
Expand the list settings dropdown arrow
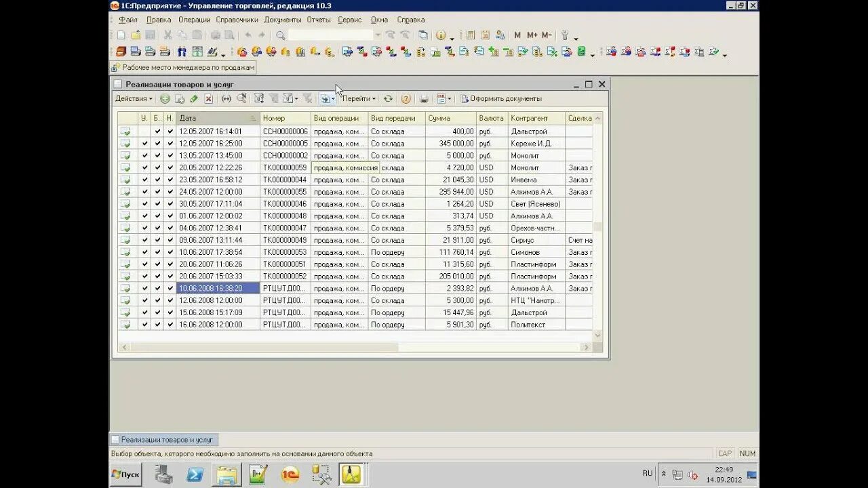click(449, 99)
